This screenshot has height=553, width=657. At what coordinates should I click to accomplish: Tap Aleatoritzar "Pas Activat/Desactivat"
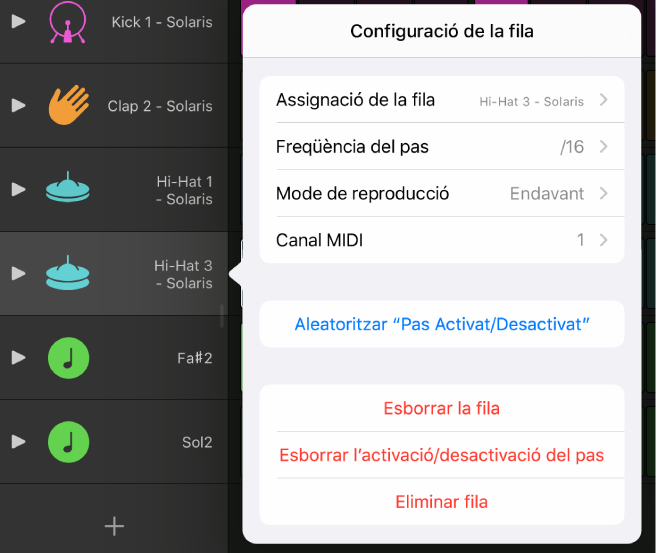442,324
